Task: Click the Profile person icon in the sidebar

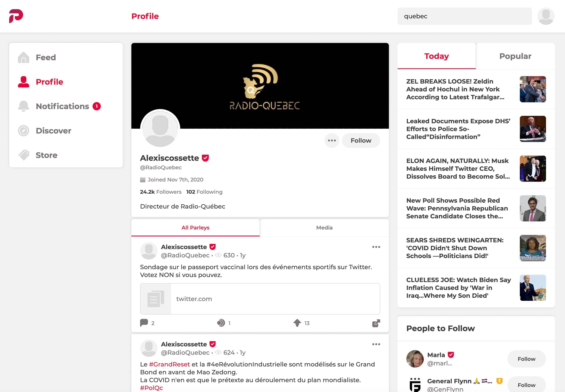Action: pyautogui.click(x=24, y=82)
